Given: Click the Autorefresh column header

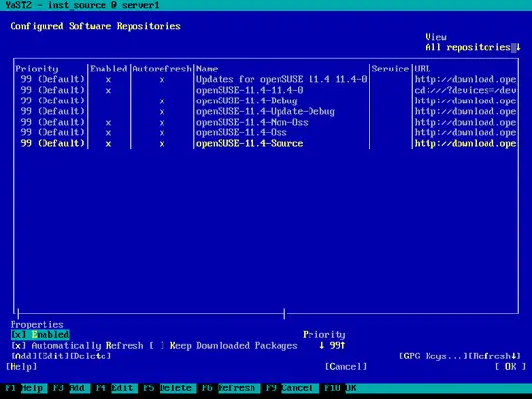Looking at the screenshot, I should [162, 69].
